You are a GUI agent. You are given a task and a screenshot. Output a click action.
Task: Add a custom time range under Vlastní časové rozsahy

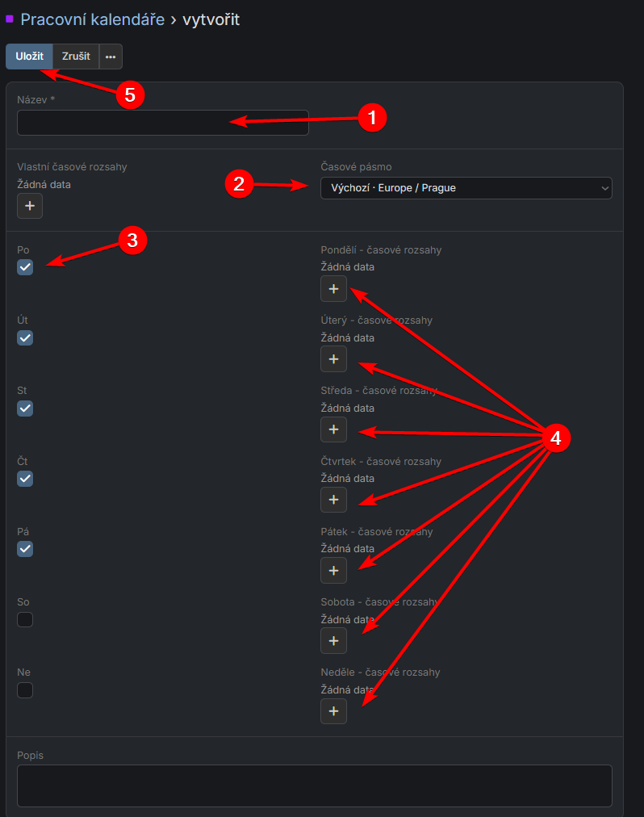click(30, 206)
